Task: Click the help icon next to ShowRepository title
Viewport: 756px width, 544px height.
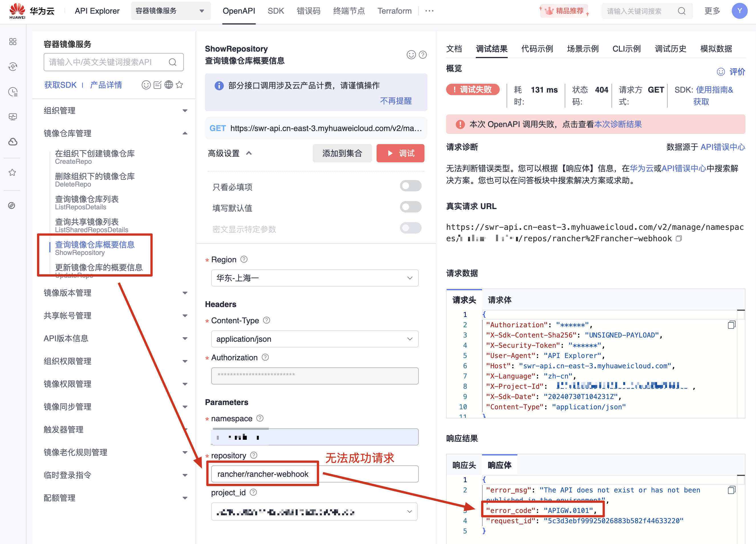Action: tap(423, 55)
